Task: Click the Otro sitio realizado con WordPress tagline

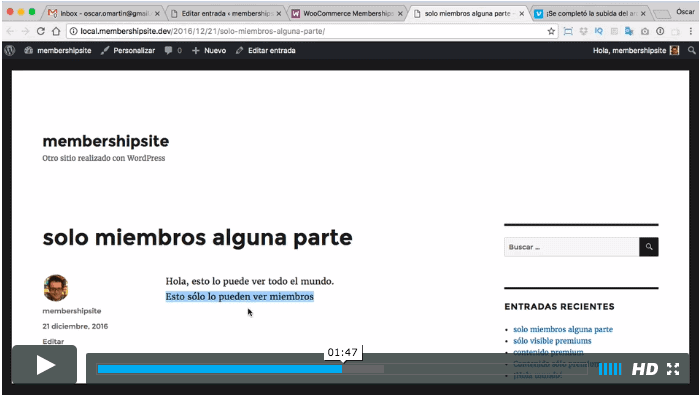Action: (104, 158)
